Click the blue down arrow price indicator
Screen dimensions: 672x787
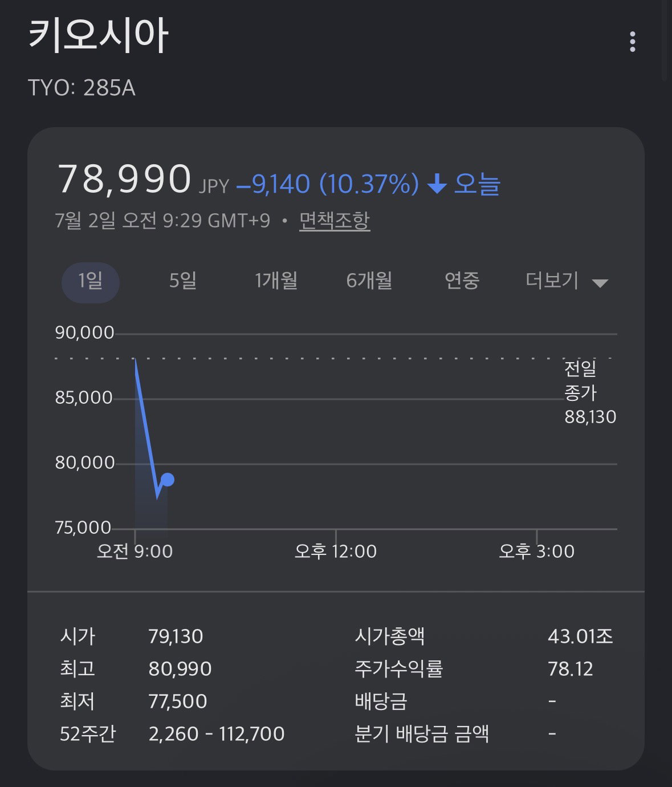tap(437, 185)
